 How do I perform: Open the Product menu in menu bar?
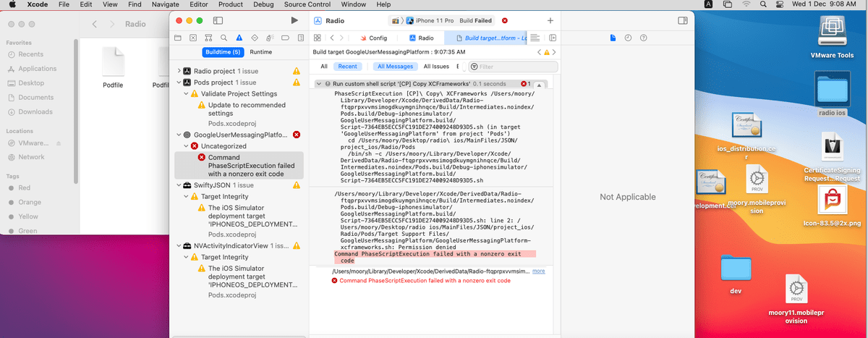pyautogui.click(x=230, y=4)
